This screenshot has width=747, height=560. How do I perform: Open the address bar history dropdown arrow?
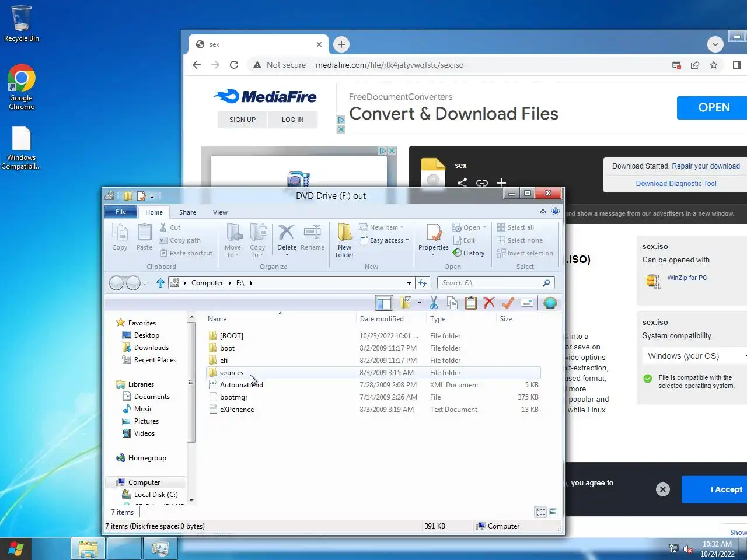[x=409, y=283]
